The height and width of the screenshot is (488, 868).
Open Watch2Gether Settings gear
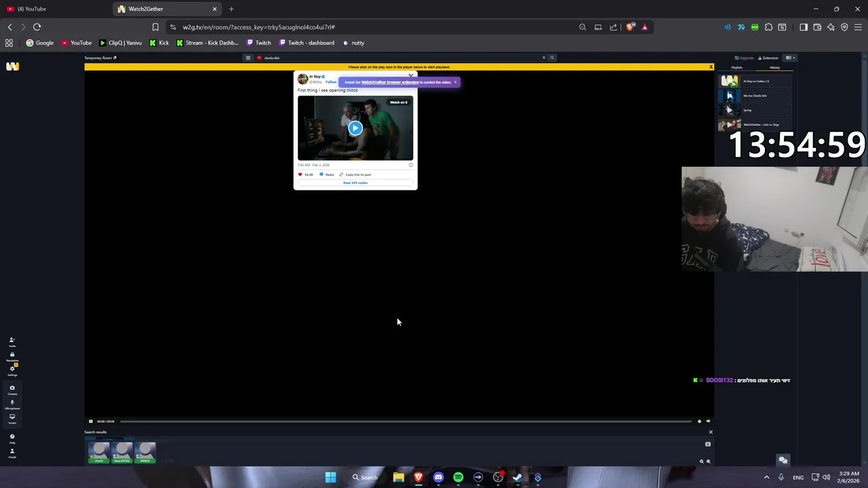(x=12, y=371)
